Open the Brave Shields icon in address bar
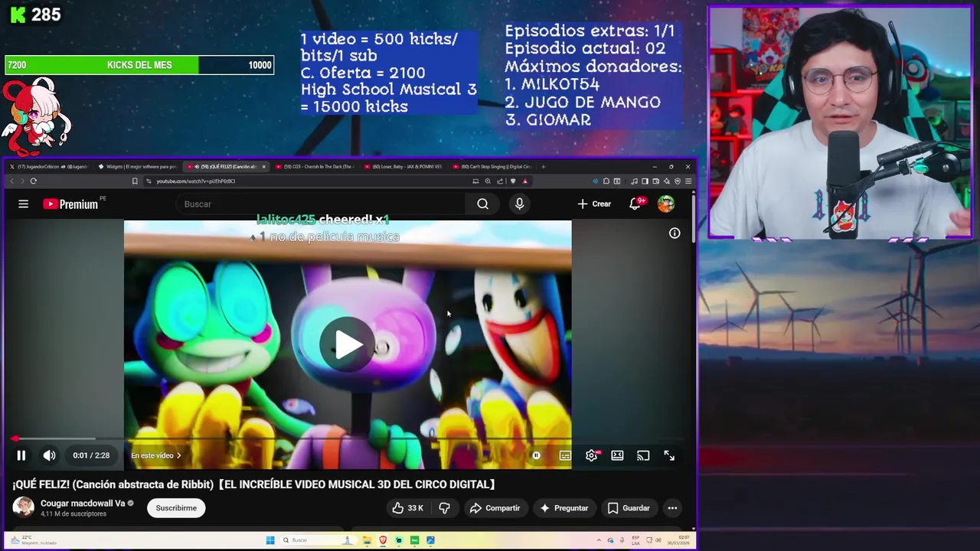Screen dimensions: 980x551 513,181
